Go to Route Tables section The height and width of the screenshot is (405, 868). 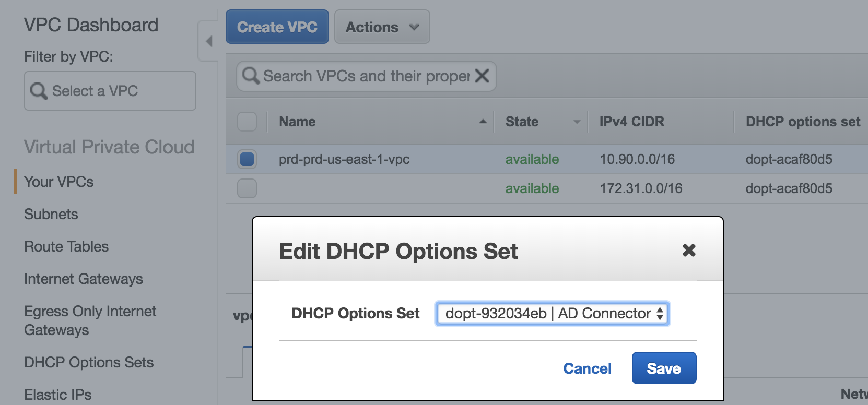[66, 247]
